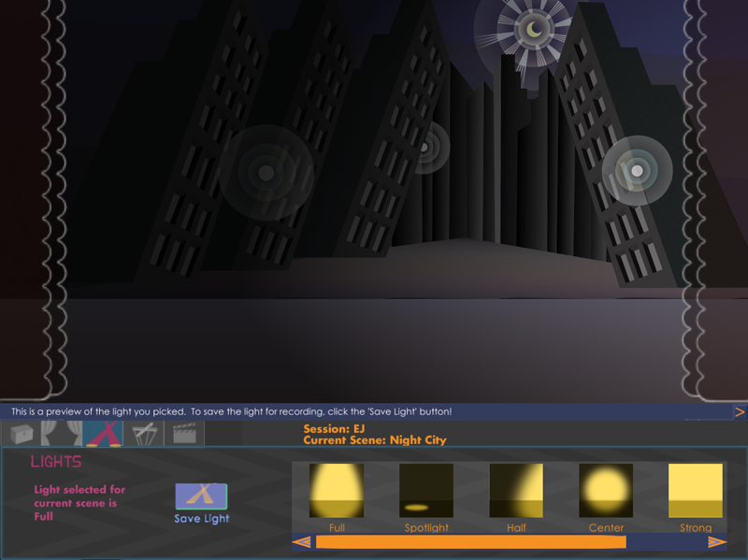Viewport: 748px width, 560px height.
Task: Click 'Current Scene: Night City' text
Action: point(375,440)
